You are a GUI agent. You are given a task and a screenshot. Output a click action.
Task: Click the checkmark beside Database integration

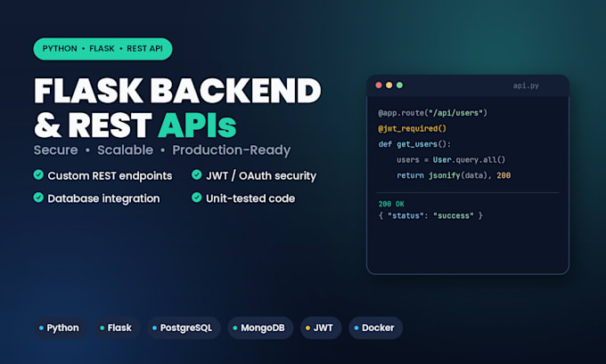click(x=38, y=198)
